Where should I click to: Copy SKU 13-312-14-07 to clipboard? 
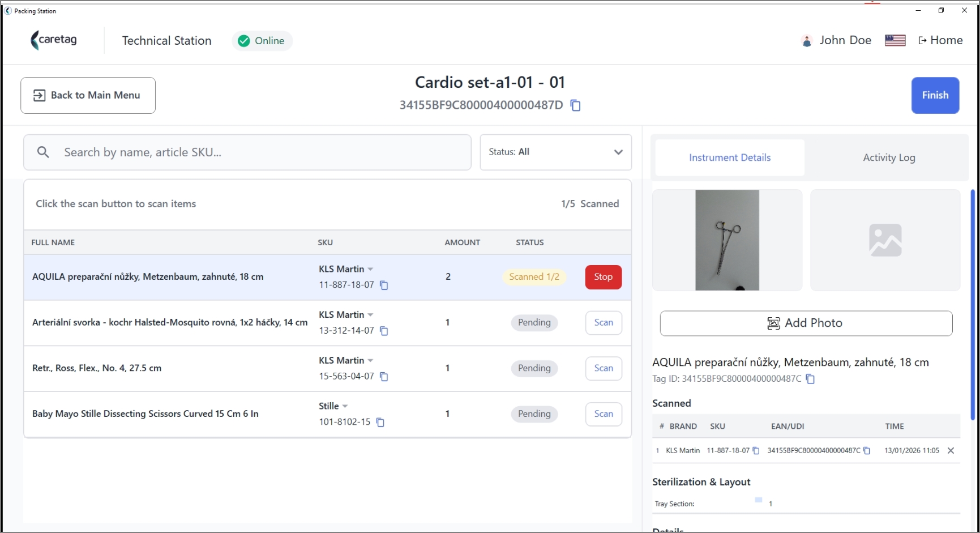coord(384,331)
